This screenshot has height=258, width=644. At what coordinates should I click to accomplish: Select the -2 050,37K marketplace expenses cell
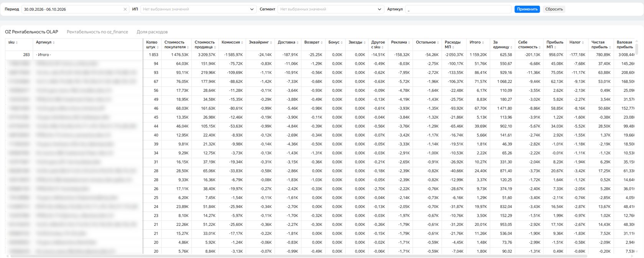click(454, 55)
